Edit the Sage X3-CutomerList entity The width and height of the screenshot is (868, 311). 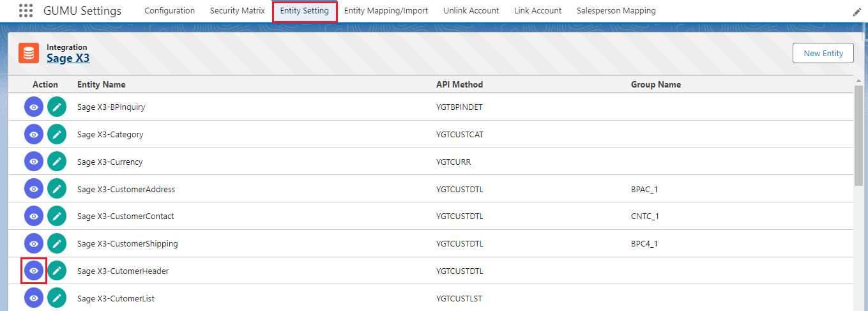[x=57, y=298]
